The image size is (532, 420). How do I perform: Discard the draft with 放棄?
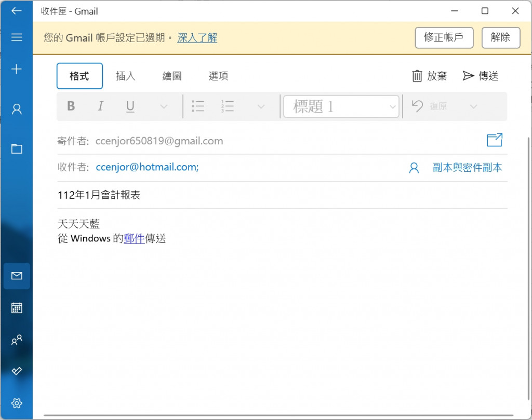(429, 76)
